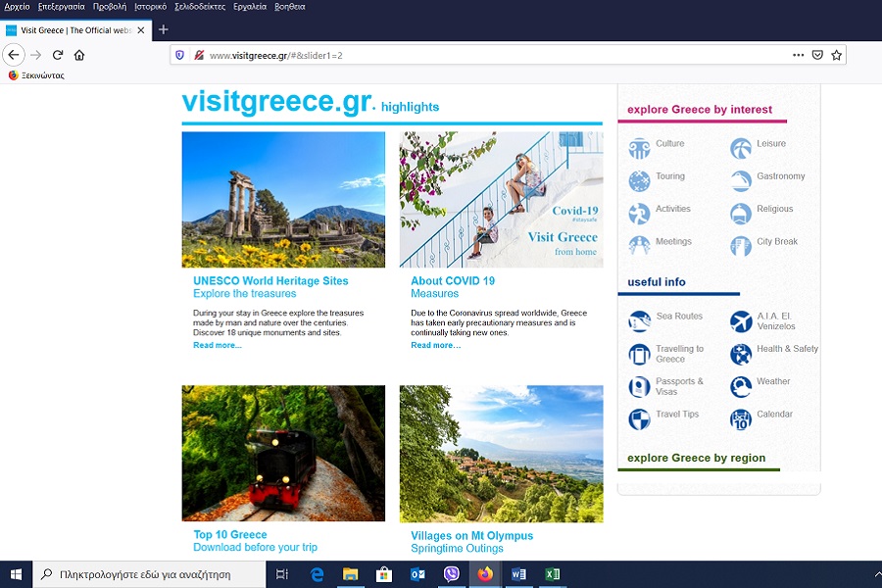882x588 pixels.
Task: Click the visitgreece.gr logo heading
Action: point(278,102)
